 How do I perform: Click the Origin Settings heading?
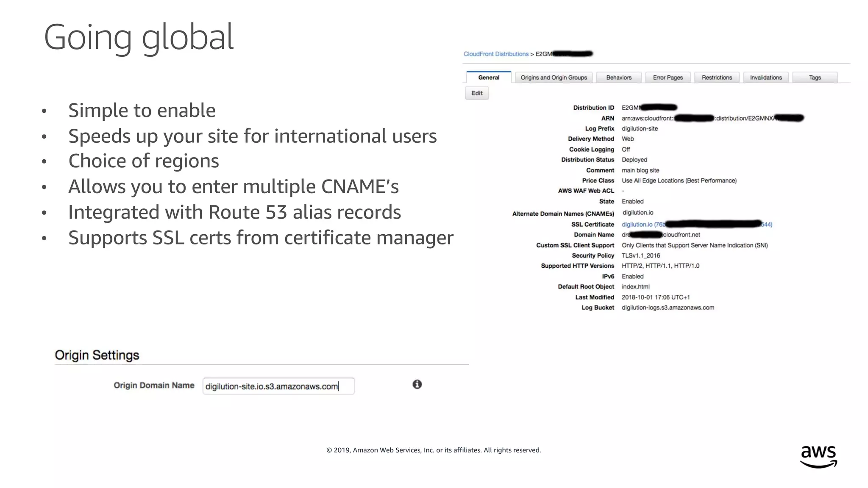click(x=97, y=355)
